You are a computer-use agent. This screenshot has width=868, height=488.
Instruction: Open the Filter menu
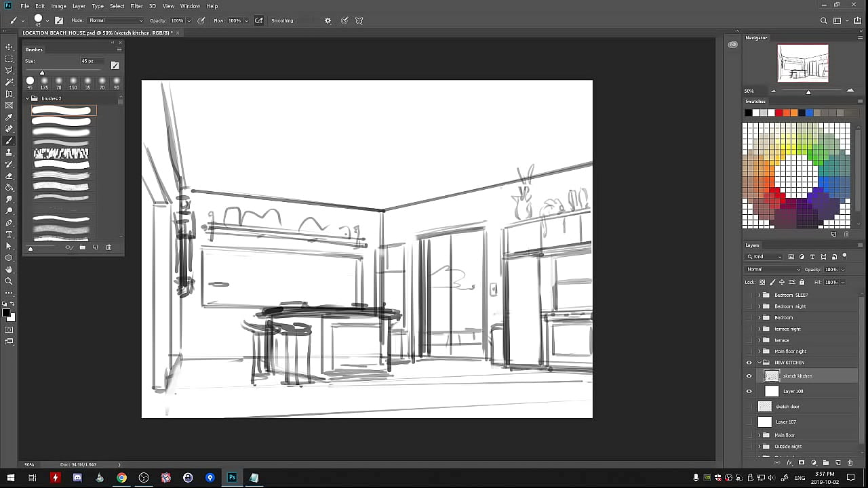click(x=136, y=6)
